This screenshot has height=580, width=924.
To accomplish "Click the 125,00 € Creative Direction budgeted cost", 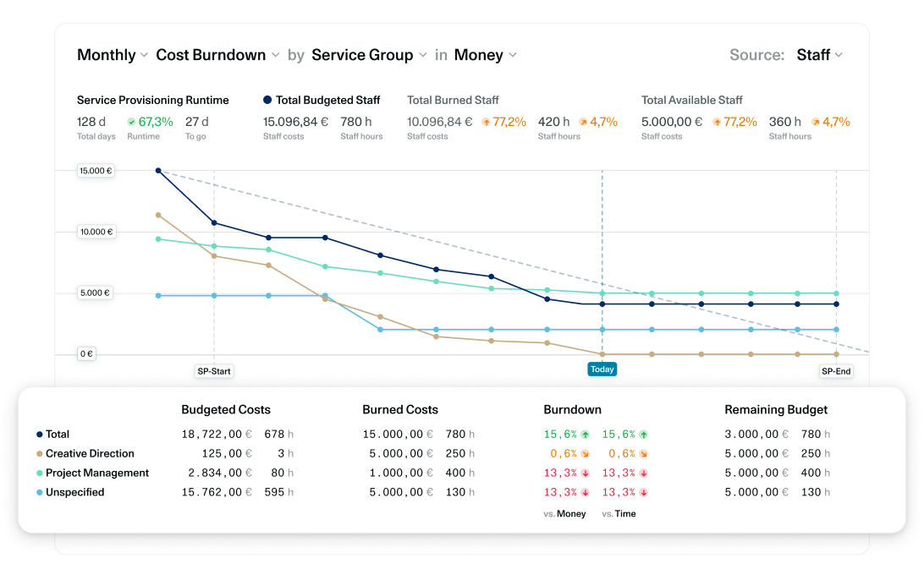I will click(x=227, y=453).
